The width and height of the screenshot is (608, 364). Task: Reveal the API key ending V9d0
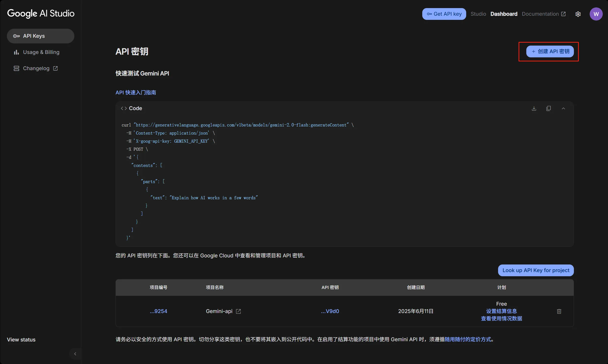(x=330, y=311)
